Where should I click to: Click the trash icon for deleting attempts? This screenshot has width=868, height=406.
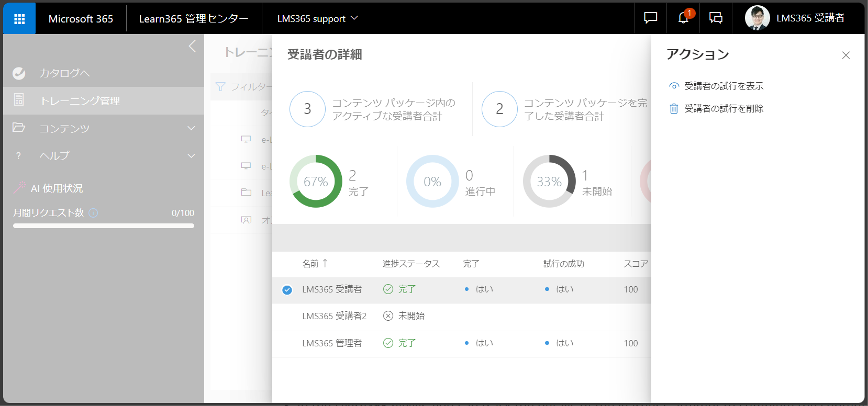(x=674, y=108)
